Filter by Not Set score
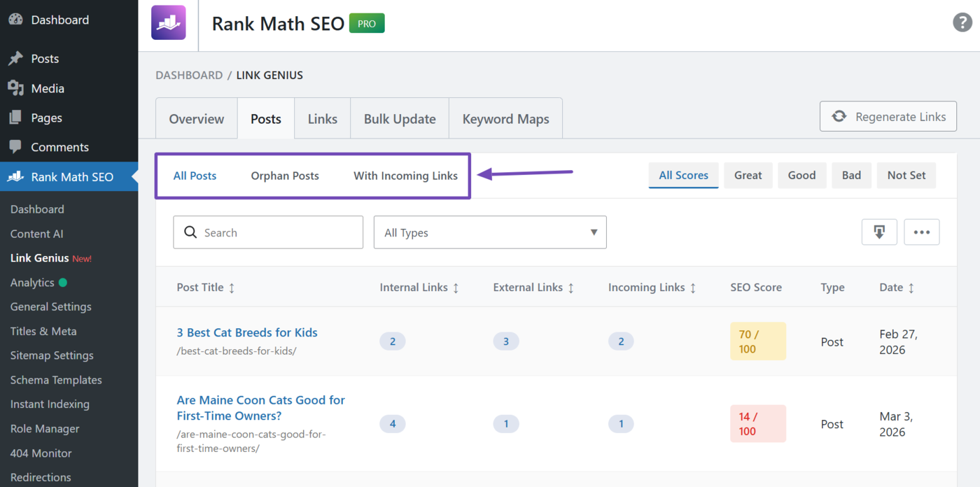This screenshot has height=487, width=980. pos(906,176)
